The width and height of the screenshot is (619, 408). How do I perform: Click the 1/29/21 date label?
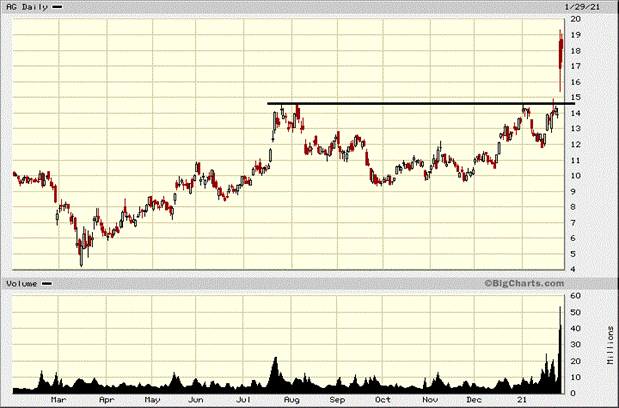[582, 7]
